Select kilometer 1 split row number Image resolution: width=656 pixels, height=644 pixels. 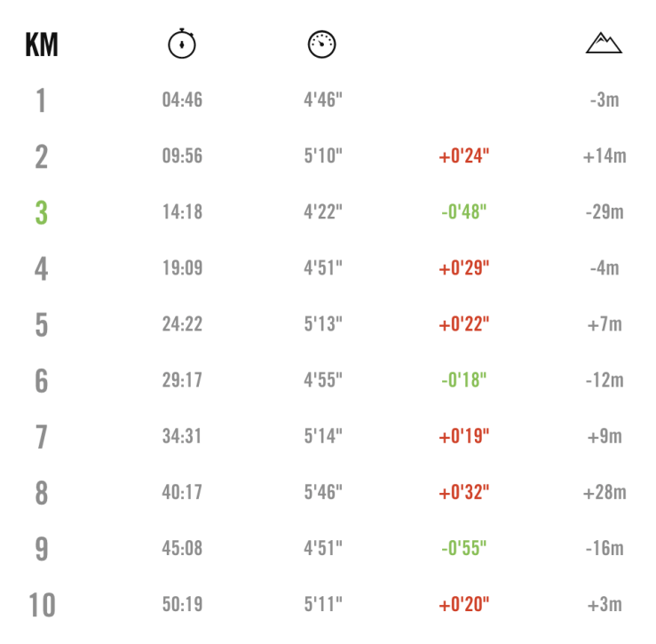pos(41,100)
